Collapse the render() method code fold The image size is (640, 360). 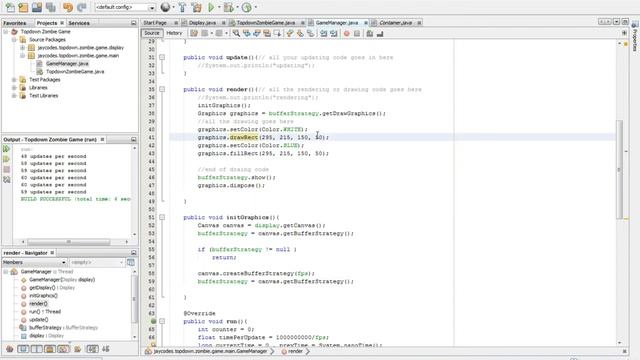pos(162,89)
